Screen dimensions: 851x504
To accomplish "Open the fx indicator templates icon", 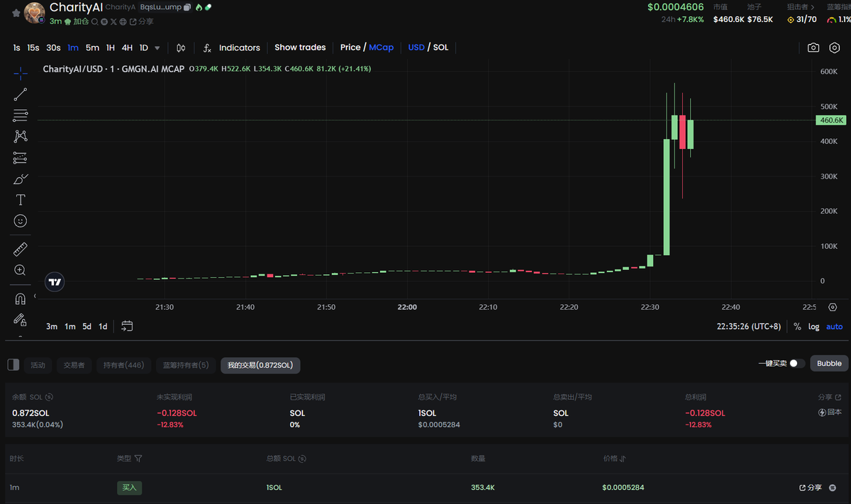I will (x=207, y=47).
